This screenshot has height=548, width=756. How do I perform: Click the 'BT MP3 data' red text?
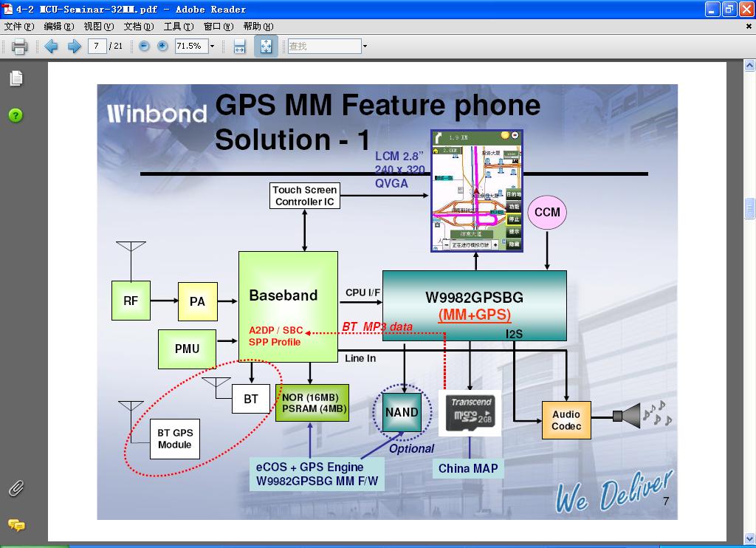(377, 326)
